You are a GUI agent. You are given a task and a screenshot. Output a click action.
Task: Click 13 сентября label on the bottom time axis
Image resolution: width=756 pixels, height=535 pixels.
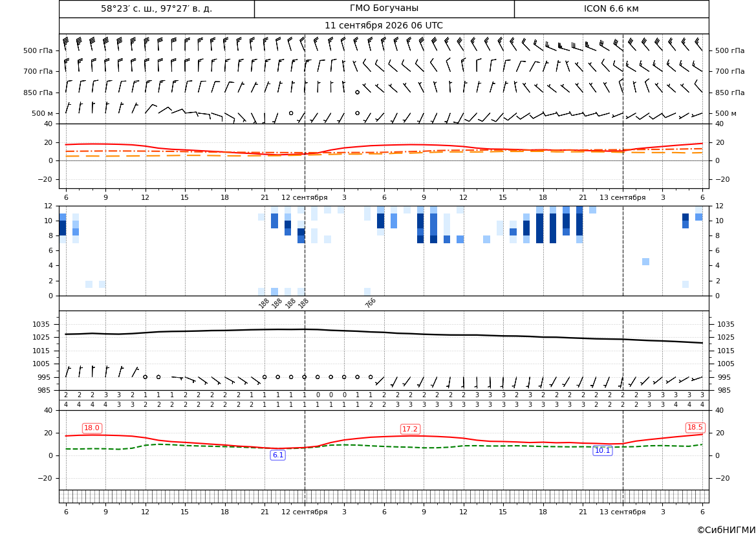pyautogui.click(x=622, y=512)
